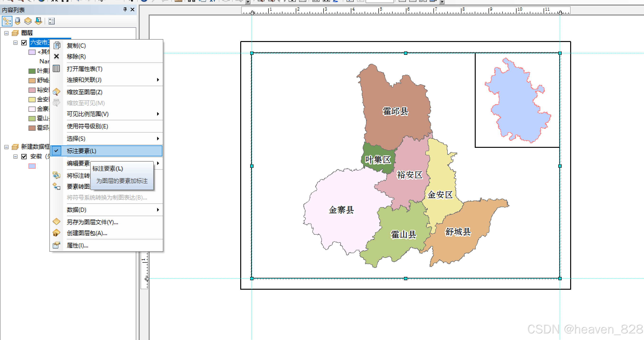The width and height of the screenshot is (644, 340).
Task: Click the green 叶集 legend color swatch
Action: click(x=32, y=71)
